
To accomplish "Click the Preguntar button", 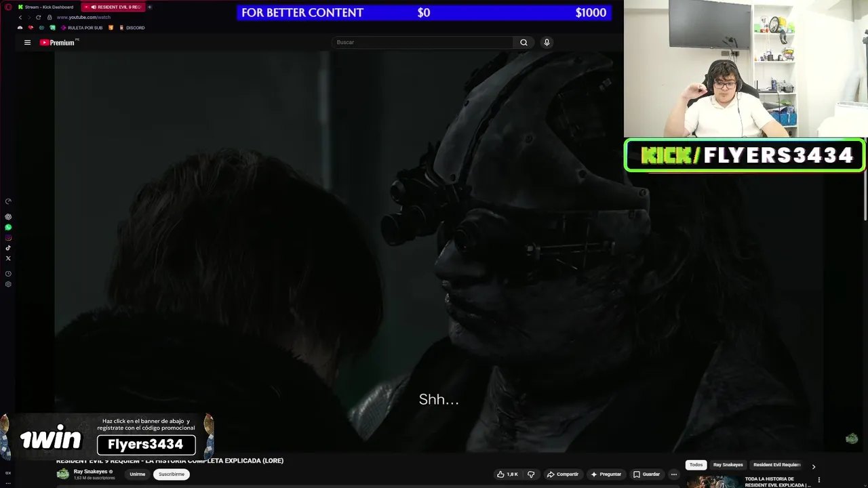I will pyautogui.click(x=606, y=474).
